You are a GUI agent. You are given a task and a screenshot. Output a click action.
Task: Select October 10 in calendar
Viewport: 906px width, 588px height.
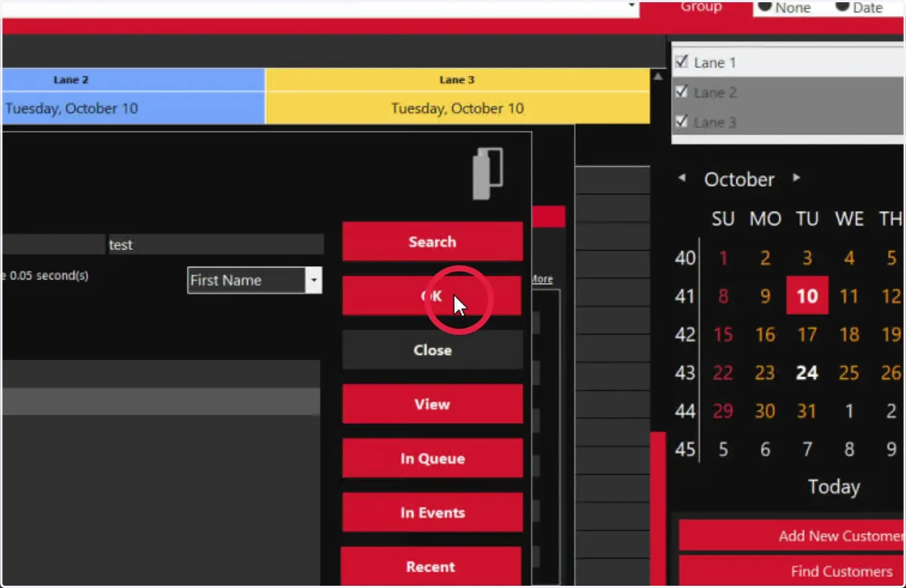[807, 295]
